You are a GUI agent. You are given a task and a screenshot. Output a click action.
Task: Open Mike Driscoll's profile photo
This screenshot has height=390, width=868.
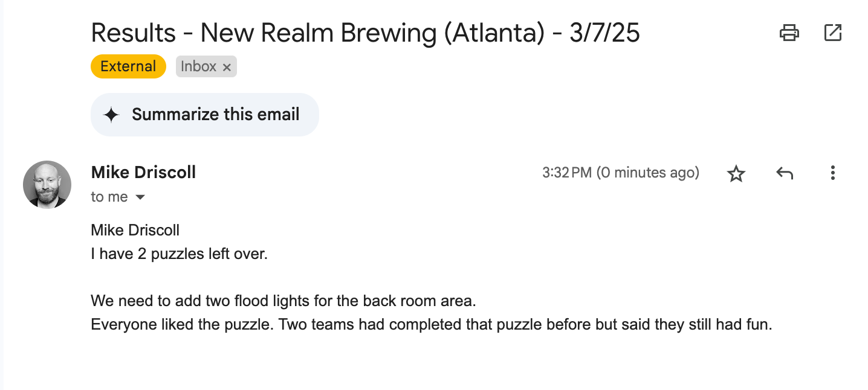pos(47,185)
